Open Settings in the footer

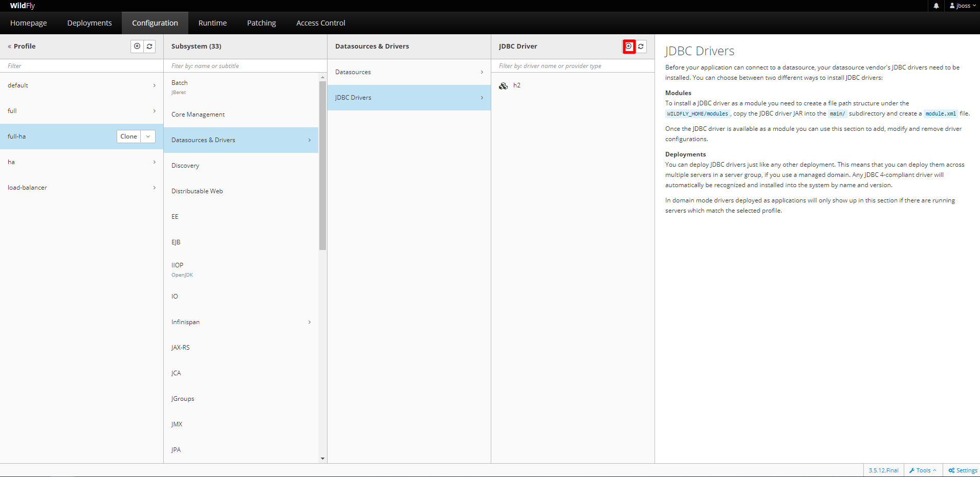(x=963, y=470)
